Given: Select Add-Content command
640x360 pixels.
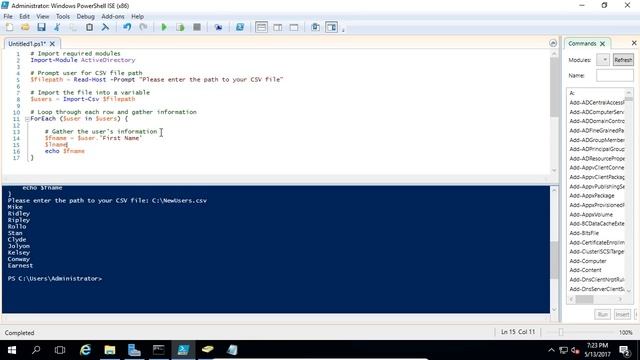Looking at the screenshot, I should point(585,270).
